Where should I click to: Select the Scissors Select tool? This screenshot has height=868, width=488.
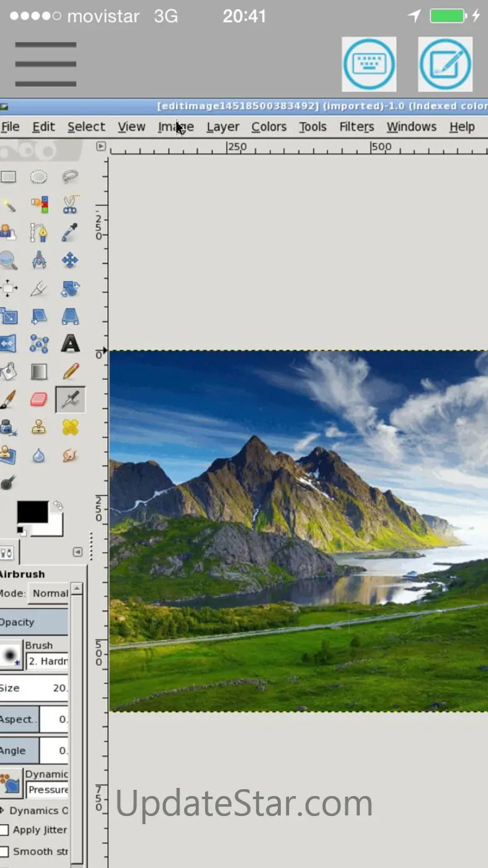tap(70, 205)
